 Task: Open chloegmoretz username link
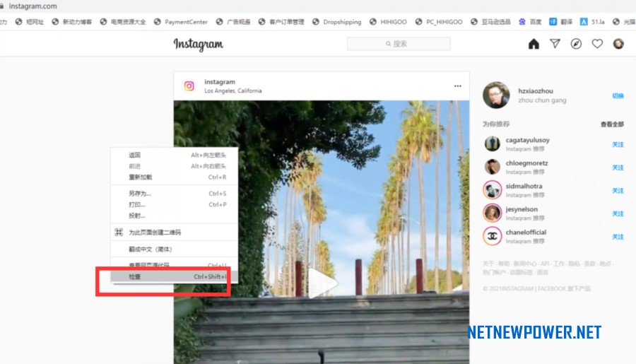526,163
